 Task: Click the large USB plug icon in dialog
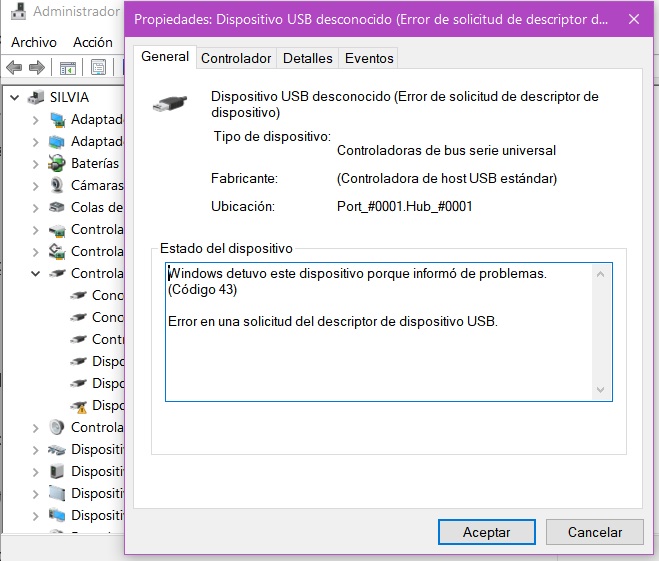pos(170,104)
